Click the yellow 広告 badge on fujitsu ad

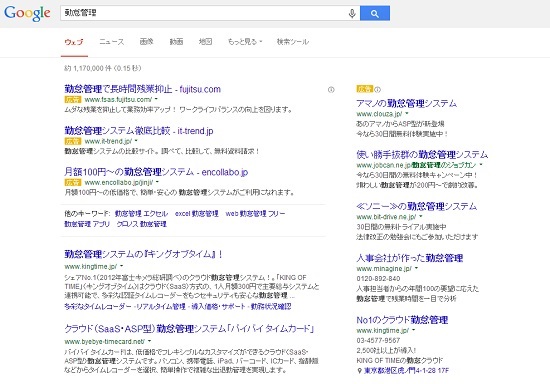click(x=73, y=100)
